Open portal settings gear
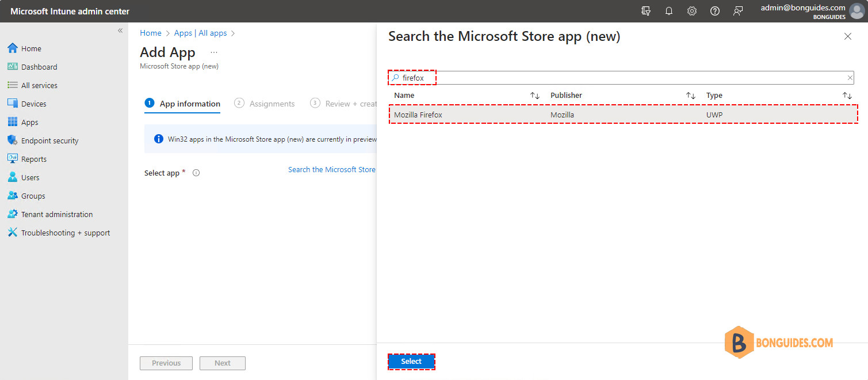Viewport: 868px width, 380px height. [692, 11]
